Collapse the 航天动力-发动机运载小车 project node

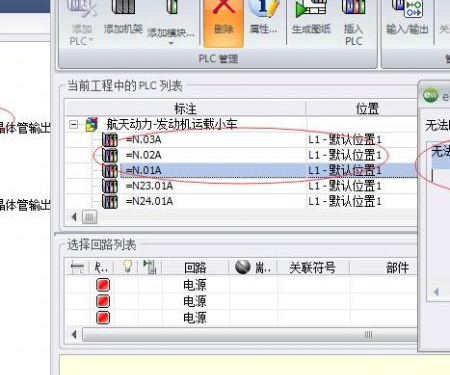pyautogui.click(x=73, y=125)
